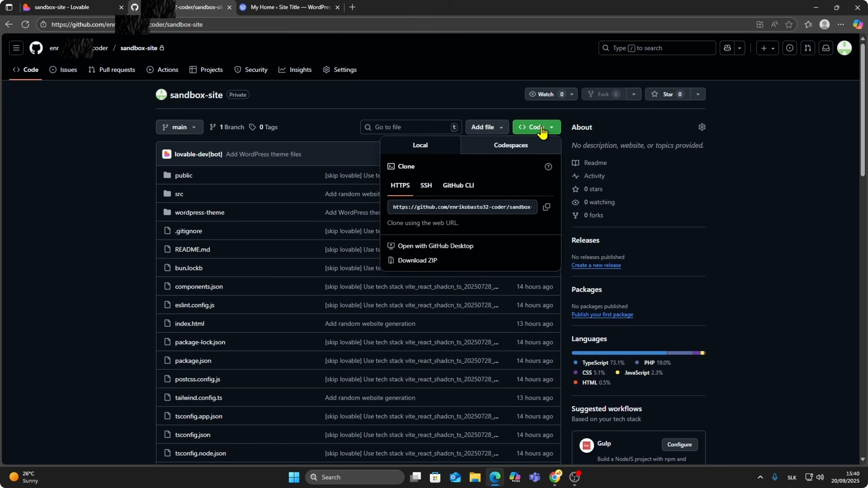Click the PHP language entry
This screenshot has width=868, height=488.
pyautogui.click(x=653, y=363)
